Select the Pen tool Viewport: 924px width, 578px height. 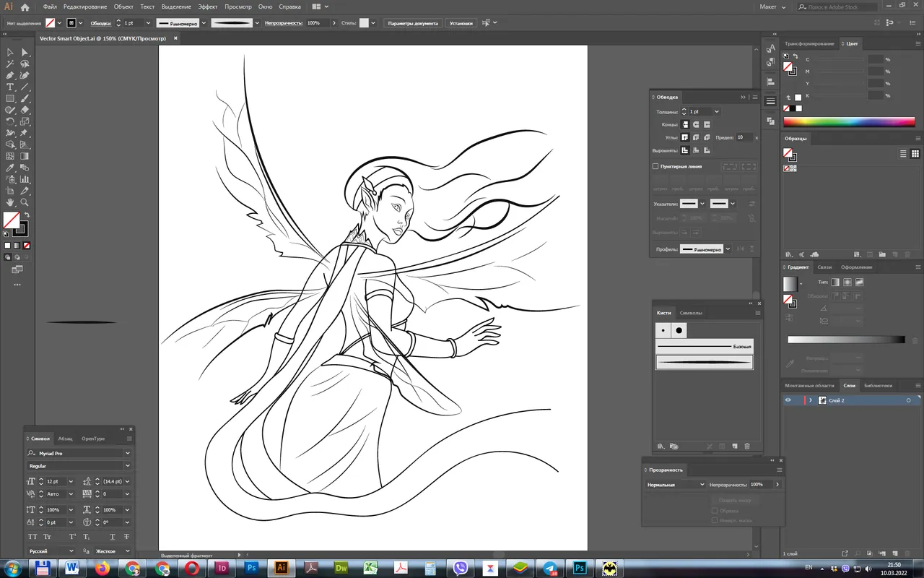[x=10, y=75]
